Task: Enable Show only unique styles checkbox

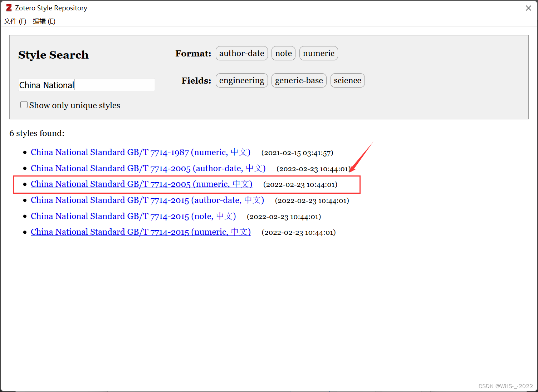Action: [24, 105]
